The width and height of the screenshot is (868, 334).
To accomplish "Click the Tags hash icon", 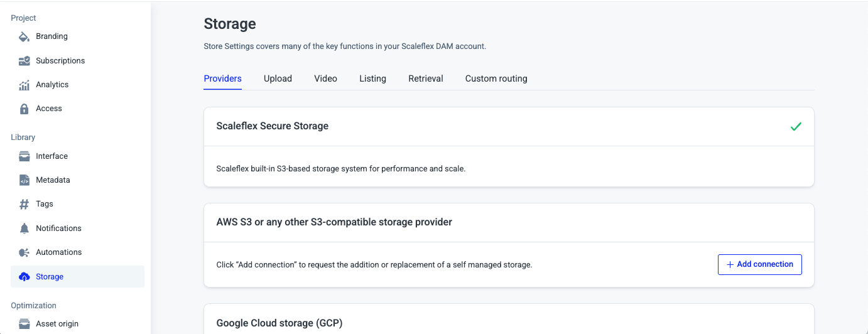I will pos(24,204).
